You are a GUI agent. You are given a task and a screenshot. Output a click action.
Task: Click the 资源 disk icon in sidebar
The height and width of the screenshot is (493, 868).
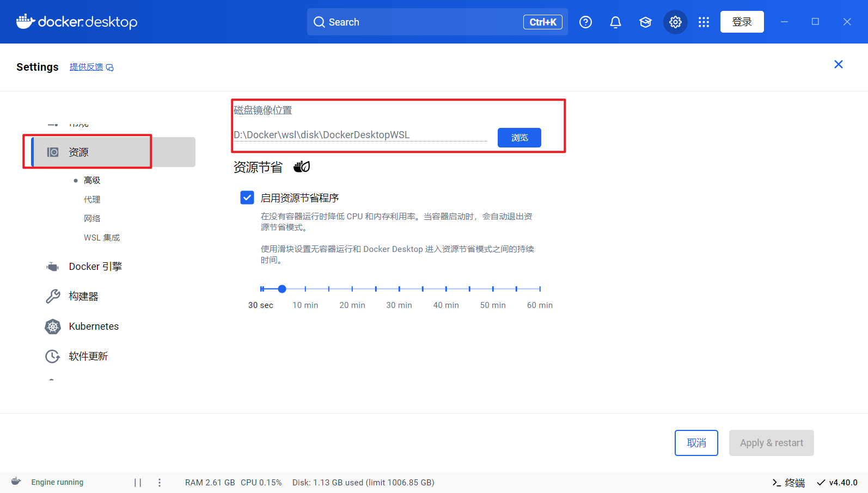[x=53, y=152]
